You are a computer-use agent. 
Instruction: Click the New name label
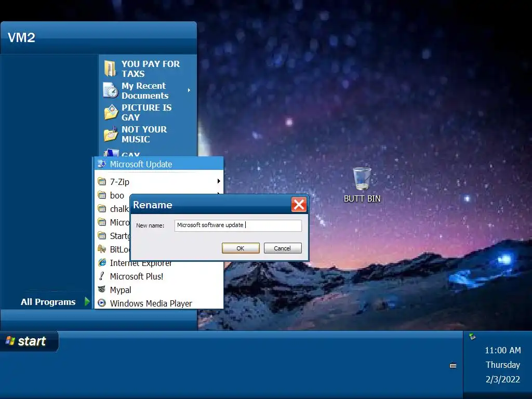[150, 225]
